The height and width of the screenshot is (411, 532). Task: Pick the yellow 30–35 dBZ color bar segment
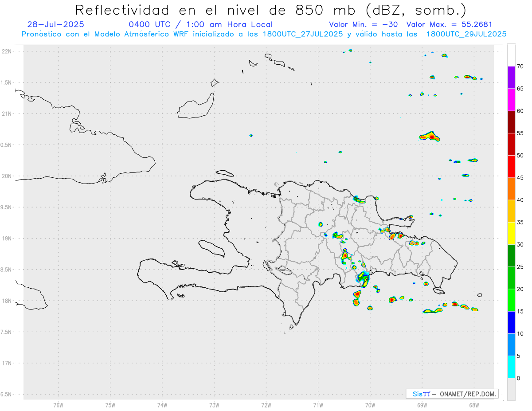511,233
